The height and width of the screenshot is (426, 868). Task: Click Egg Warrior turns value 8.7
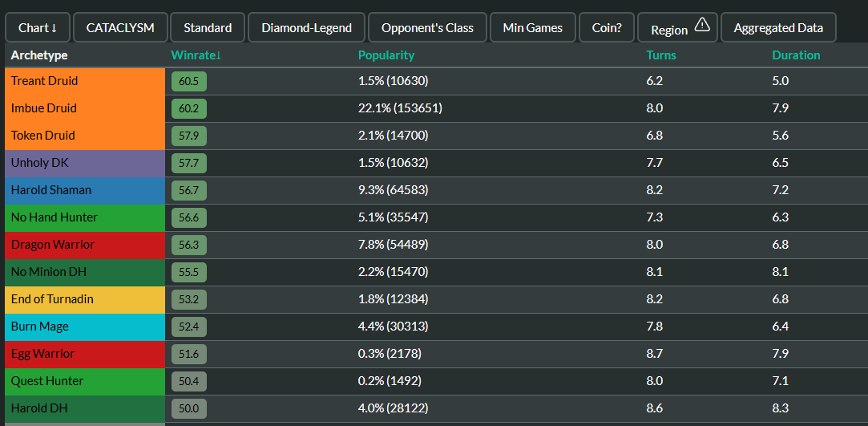tap(654, 354)
